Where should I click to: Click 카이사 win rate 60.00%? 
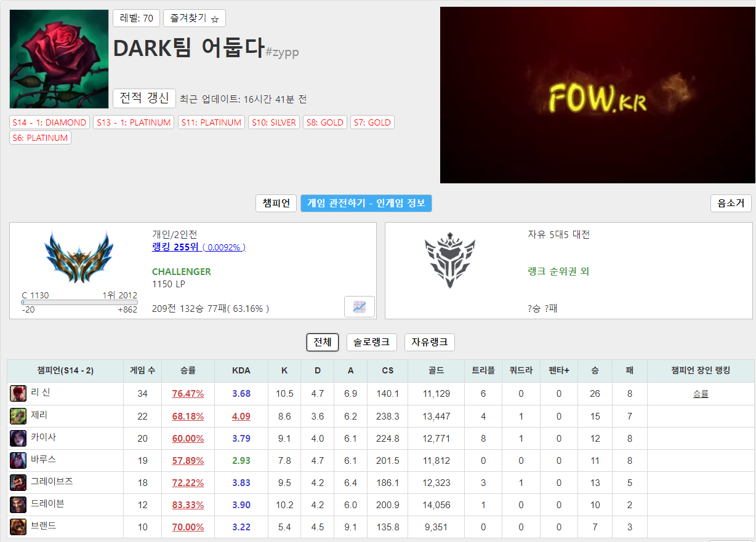point(188,438)
